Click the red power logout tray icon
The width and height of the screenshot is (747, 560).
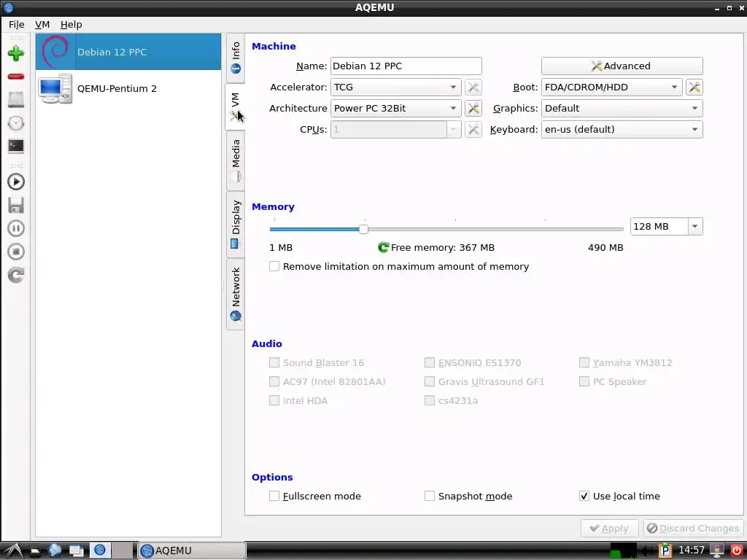coord(737,551)
